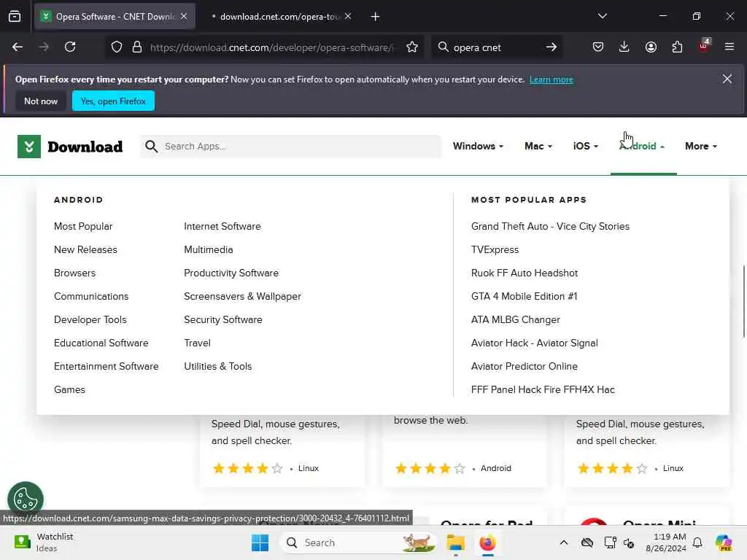Open the Copilot icon in the taskbar
Image resolution: width=747 pixels, height=560 pixels.
tap(724, 542)
